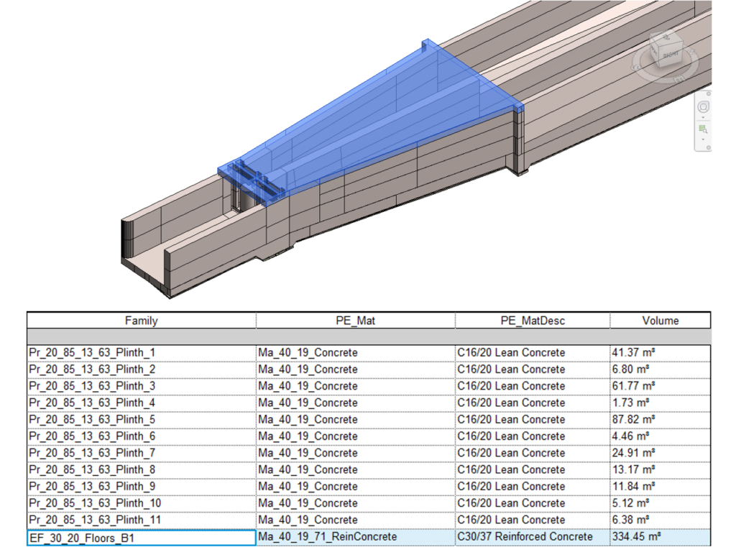Click the C30/37 Reinforced Concrete description cell
The height and width of the screenshot is (560, 736).
coord(532,537)
